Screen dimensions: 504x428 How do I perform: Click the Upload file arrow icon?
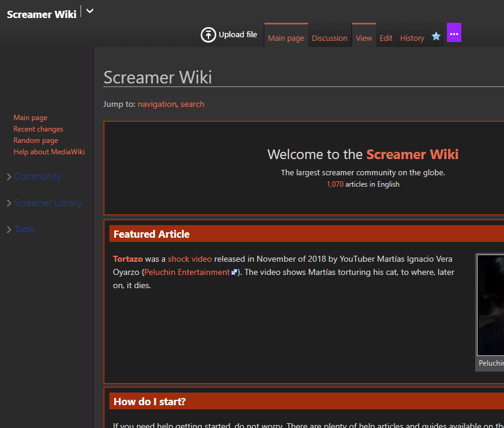pos(208,35)
